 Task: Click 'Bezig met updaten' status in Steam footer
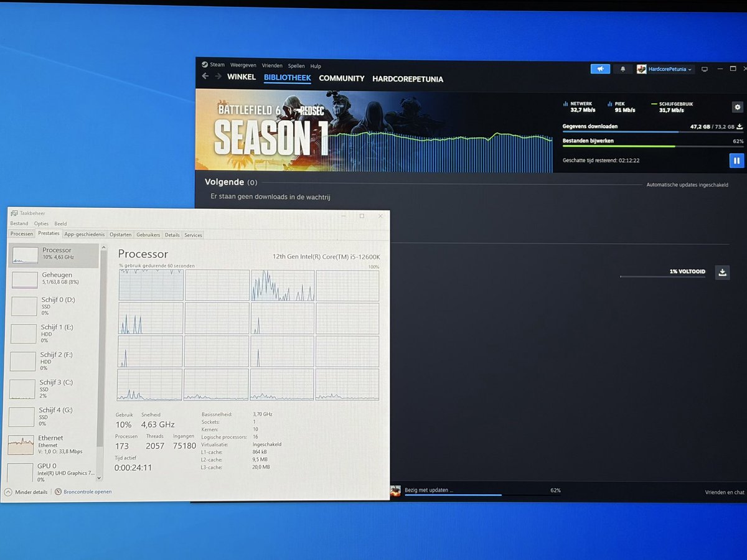tap(429, 490)
